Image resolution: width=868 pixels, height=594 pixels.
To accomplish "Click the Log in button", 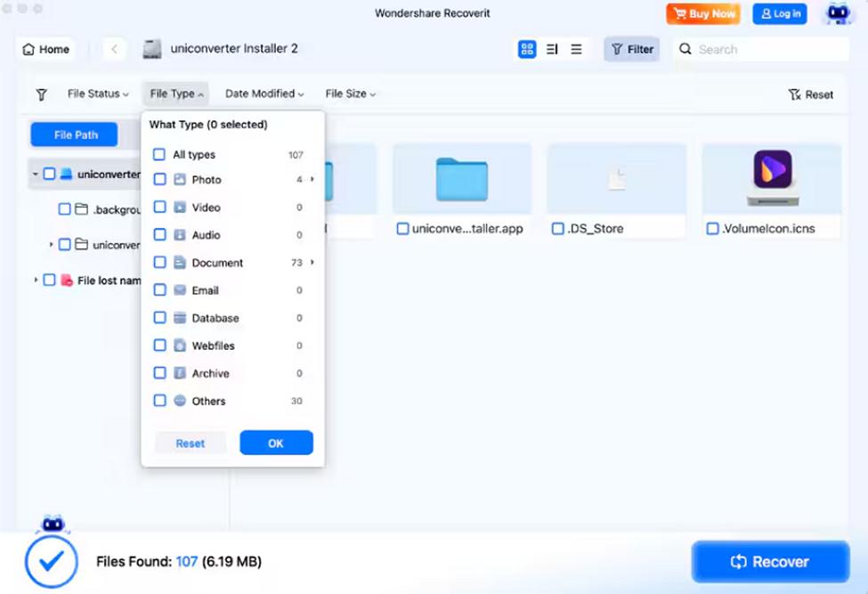I will tap(780, 14).
